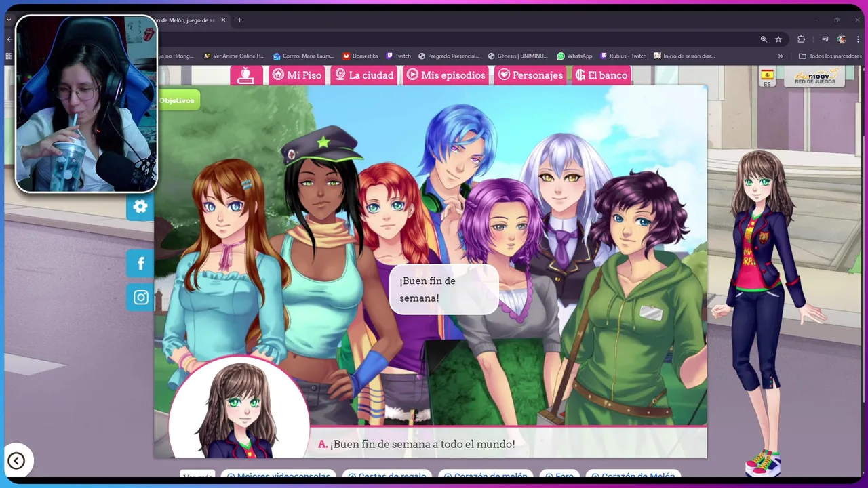
Task: Open the Twitch bookmark
Action: coord(399,56)
